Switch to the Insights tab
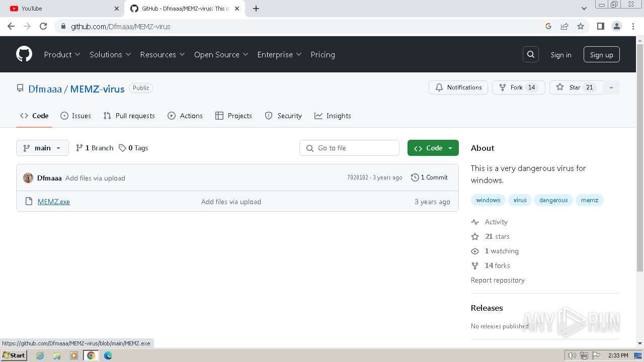The height and width of the screenshot is (362, 644). click(333, 116)
